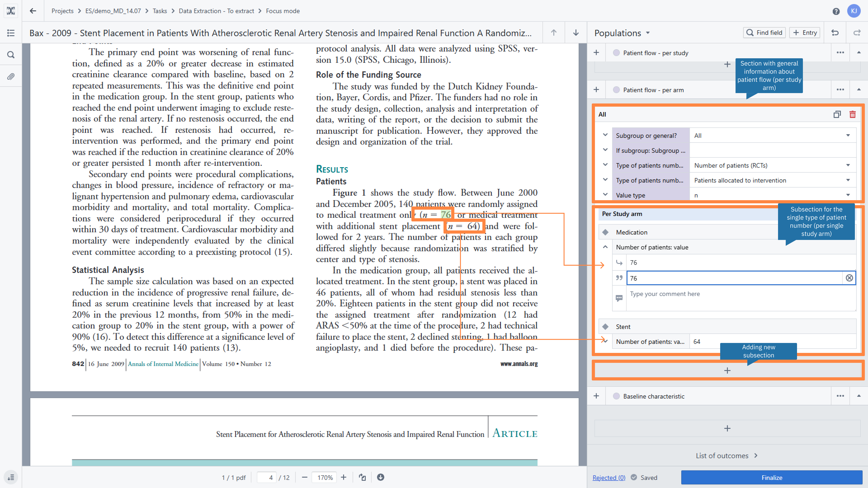The height and width of the screenshot is (488, 868).
Task: Open ES/demo_MD_14.07 breadcrumb
Action: coord(113,11)
